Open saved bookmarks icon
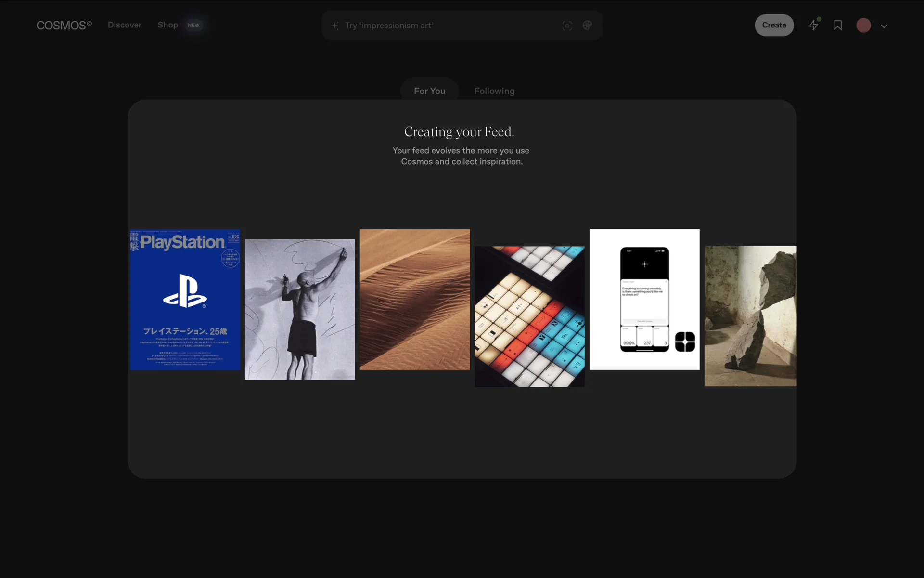Image resolution: width=924 pixels, height=578 pixels. pos(837,26)
